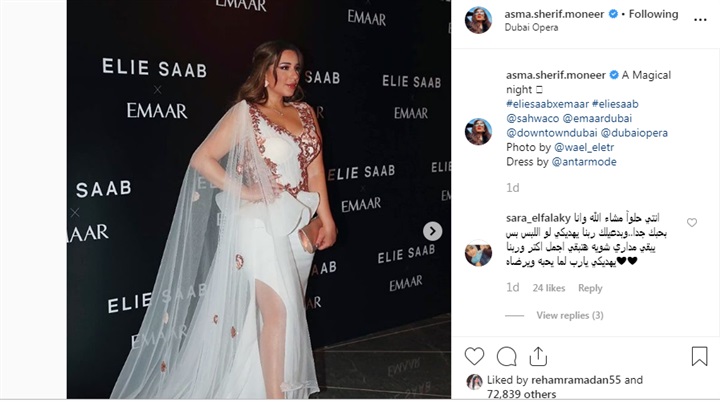Open comments with the speech bubble icon
The width and height of the screenshot is (720, 402).
506,357
